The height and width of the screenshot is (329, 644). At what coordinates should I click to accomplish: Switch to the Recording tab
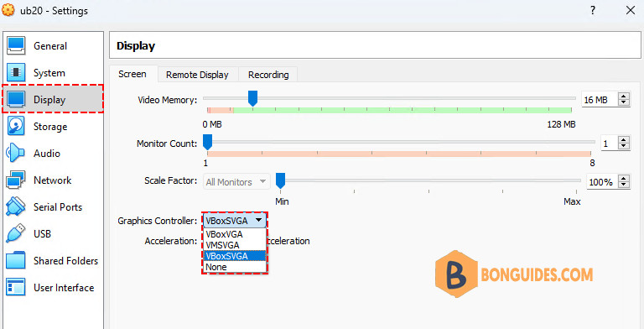point(268,75)
